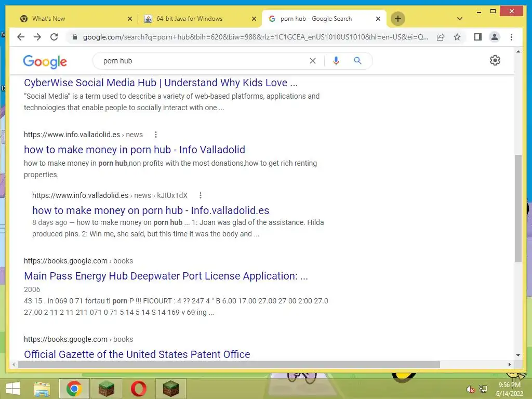Open Main Pass Energy Hub result
Viewport: 532px width, 399px height.
click(166, 276)
